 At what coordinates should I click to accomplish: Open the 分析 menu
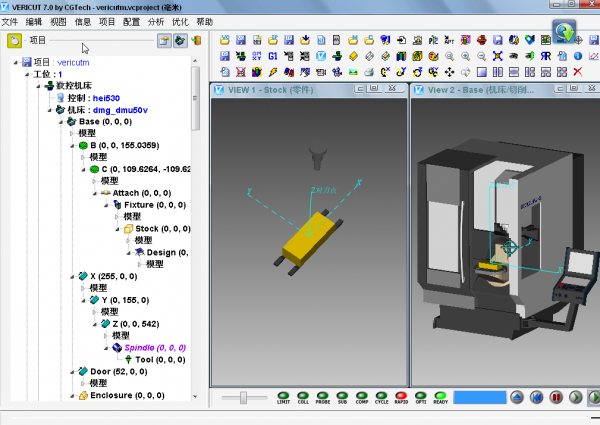click(x=156, y=21)
